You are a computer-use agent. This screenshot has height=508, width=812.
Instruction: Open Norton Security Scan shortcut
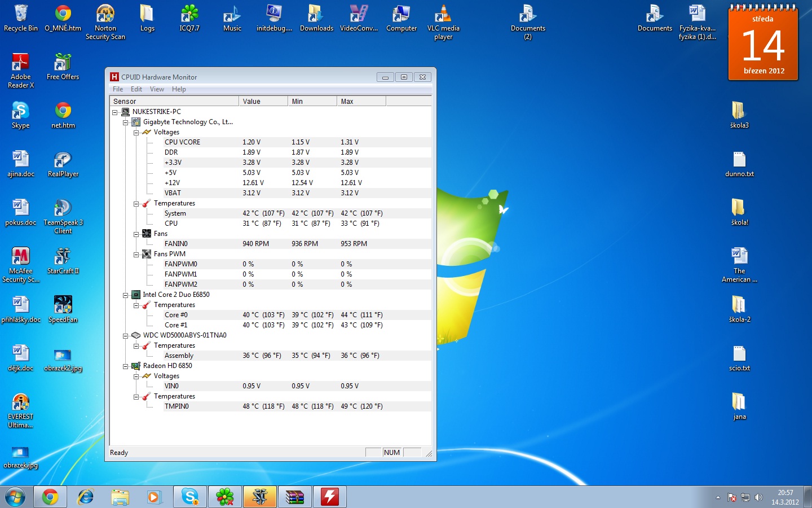[105, 22]
